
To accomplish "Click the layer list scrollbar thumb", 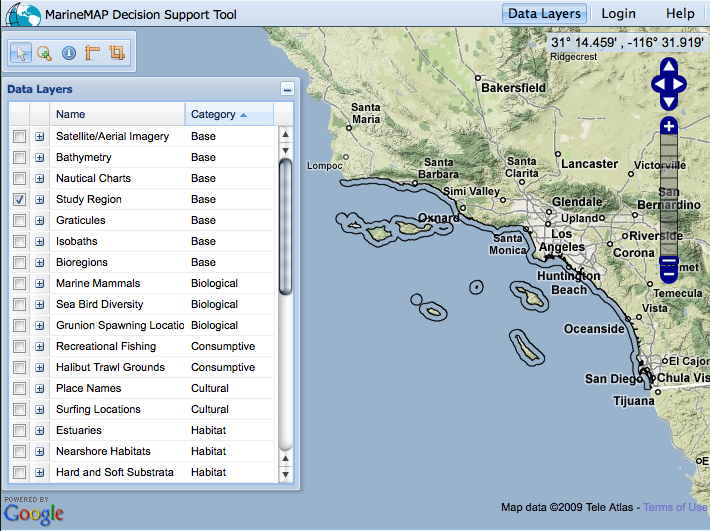I will pyautogui.click(x=285, y=227).
